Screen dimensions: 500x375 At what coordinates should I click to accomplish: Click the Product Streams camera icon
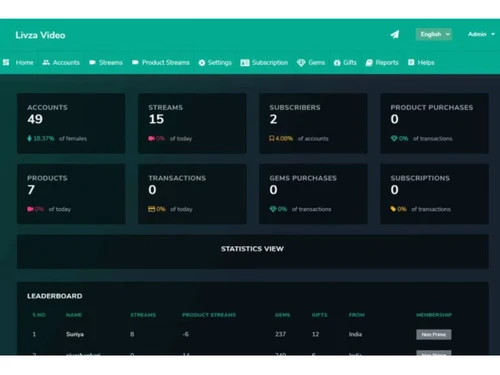(x=135, y=62)
